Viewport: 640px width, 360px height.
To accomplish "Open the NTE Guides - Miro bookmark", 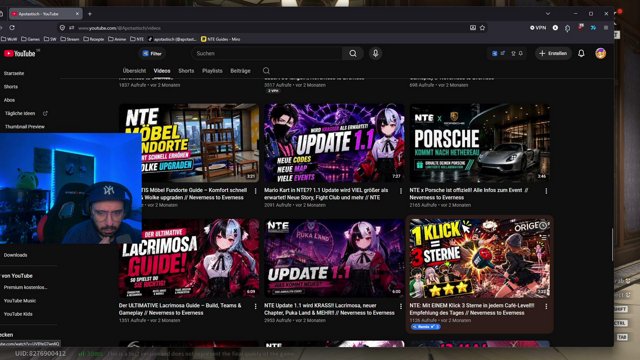I will coord(221,39).
